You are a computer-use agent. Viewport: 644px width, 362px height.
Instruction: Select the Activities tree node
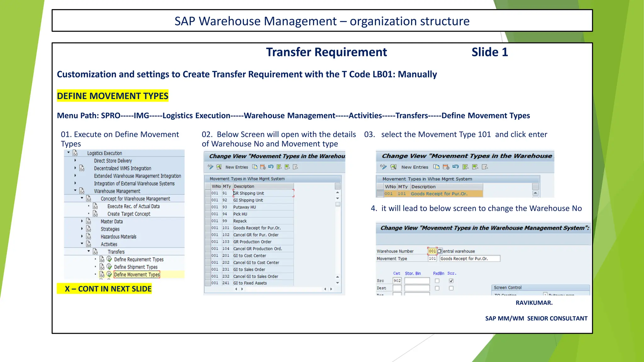109,244
